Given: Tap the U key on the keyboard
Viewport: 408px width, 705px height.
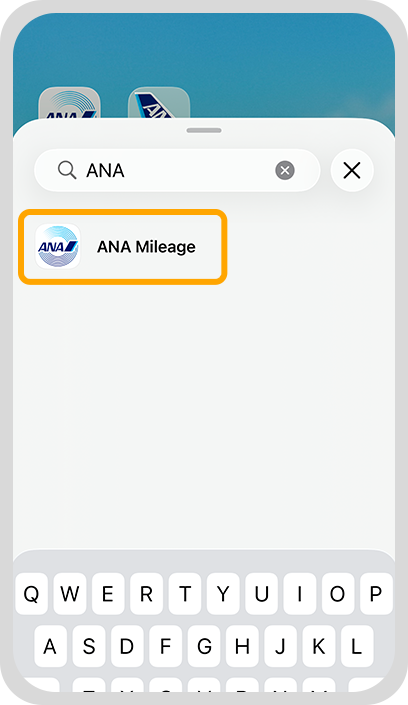Looking at the screenshot, I should pyautogui.click(x=261, y=594).
